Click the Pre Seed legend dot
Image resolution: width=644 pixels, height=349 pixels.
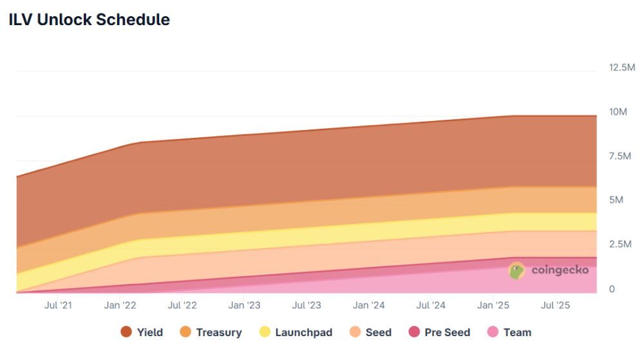coord(414,332)
